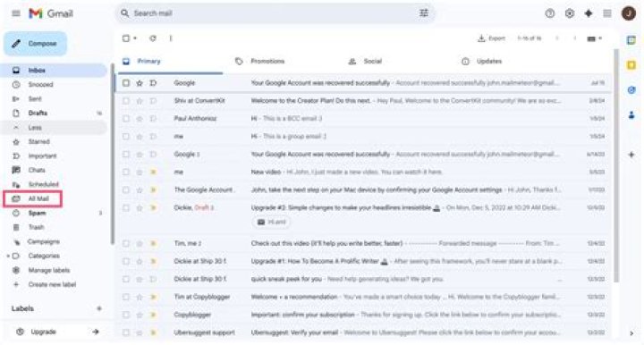Check the select-all checkbox in toolbar
Image resolution: width=644 pixels, height=345 pixels.
tap(126, 38)
